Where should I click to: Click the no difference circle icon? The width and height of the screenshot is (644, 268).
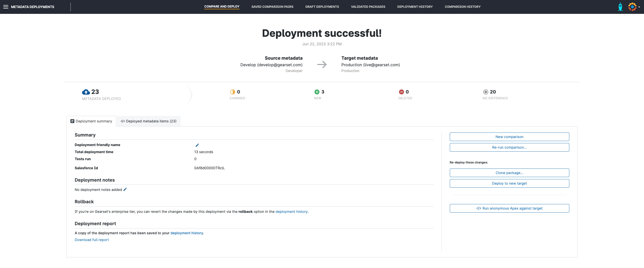click(x=486, y=92)
